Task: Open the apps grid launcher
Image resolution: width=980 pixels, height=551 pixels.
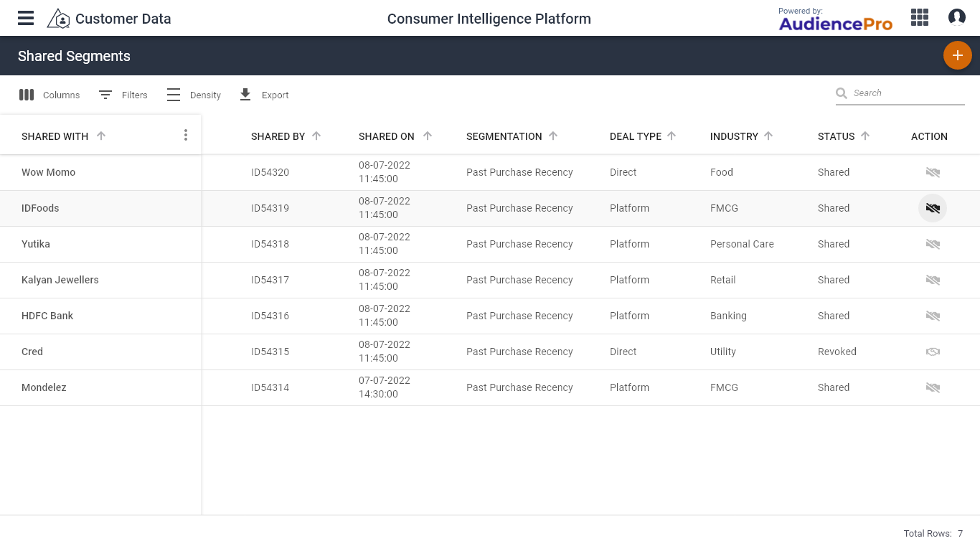Action: click(920, 17)
